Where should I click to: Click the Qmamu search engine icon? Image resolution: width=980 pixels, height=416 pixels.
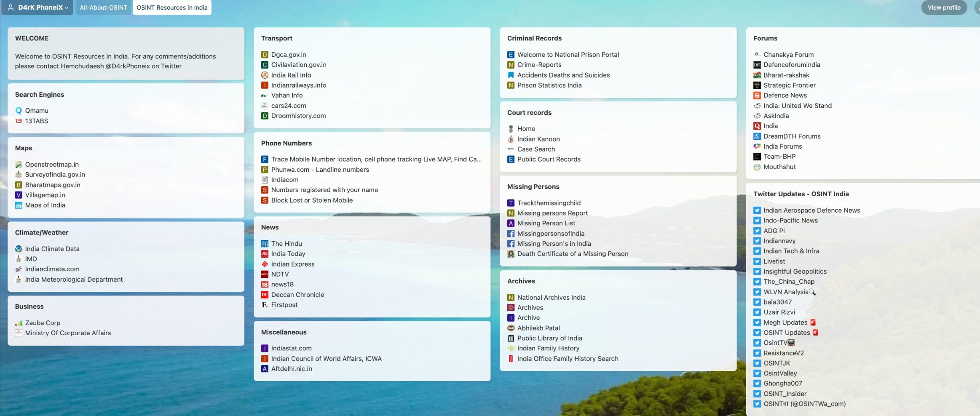[x=19, y=111]
